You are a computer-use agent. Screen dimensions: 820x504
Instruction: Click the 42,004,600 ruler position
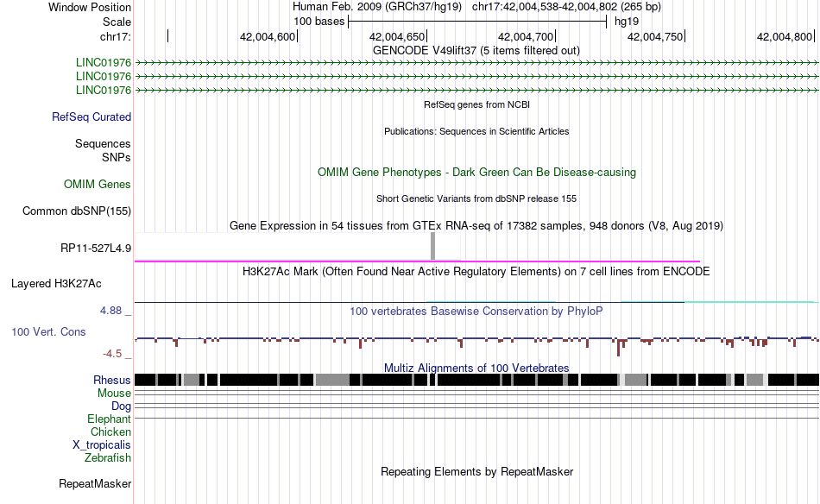tap(268, 36)
